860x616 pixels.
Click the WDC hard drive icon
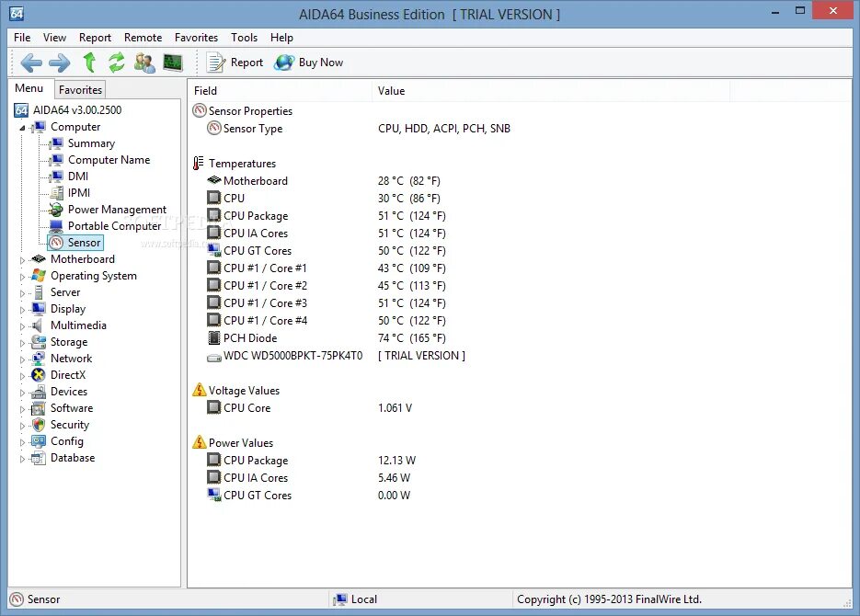click(x=214, y=358)
